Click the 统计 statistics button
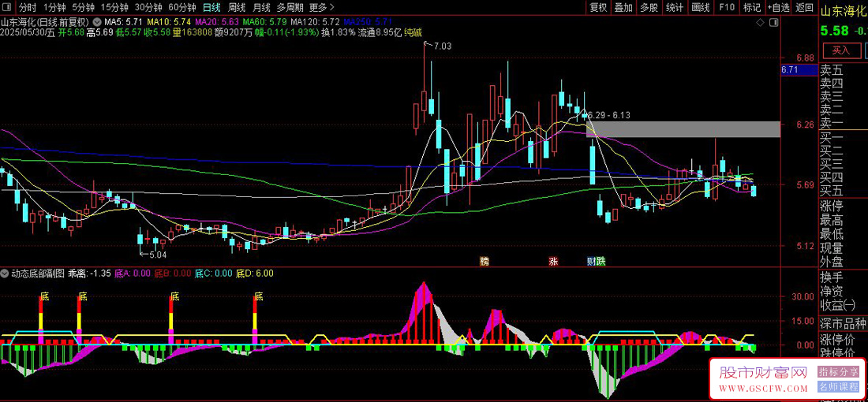Viewport: 868px width, 402px height. click(x=675, y=7)
